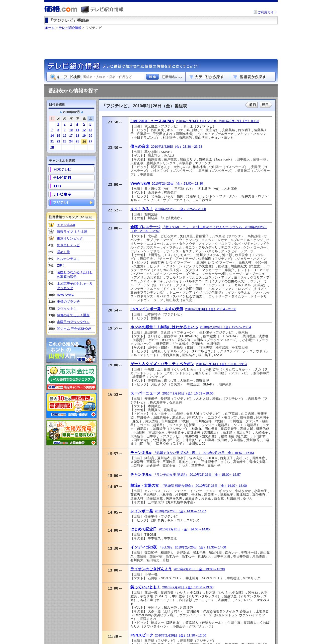This screenshot has height=644, width=322.
Task: Open the 太陽光発電 banner
Action: click(x=71, y=433)
